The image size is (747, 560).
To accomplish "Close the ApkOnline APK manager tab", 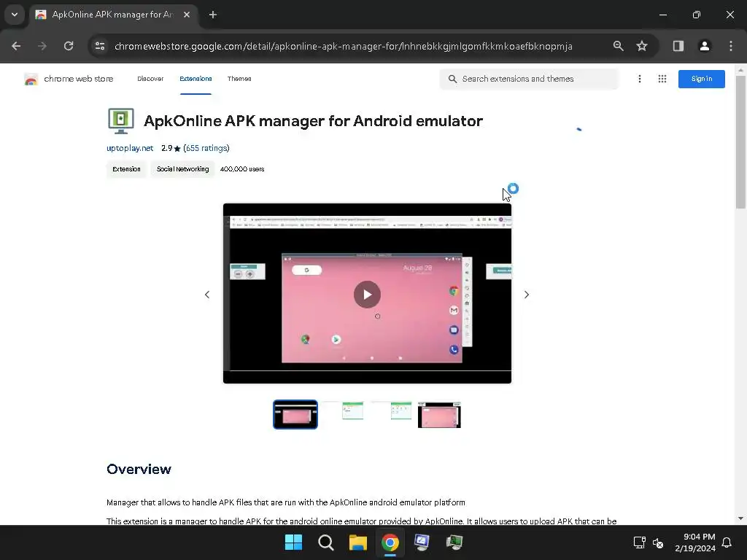I will pos(187,15).
